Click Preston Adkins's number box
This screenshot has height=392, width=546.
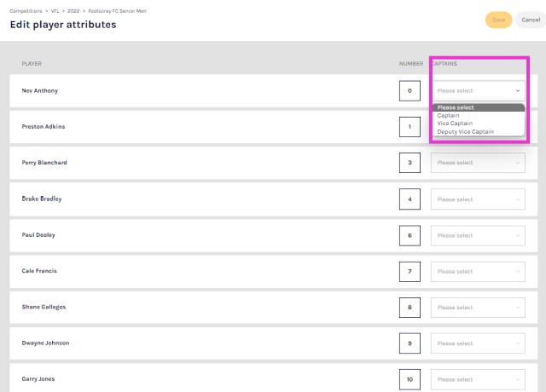tap(409, 127)
